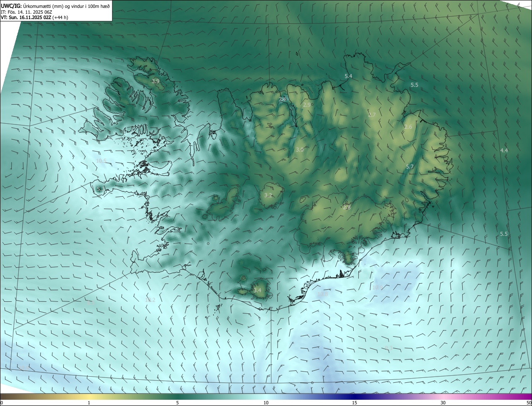Click the 5.7 value on the map

pos(410,166)
